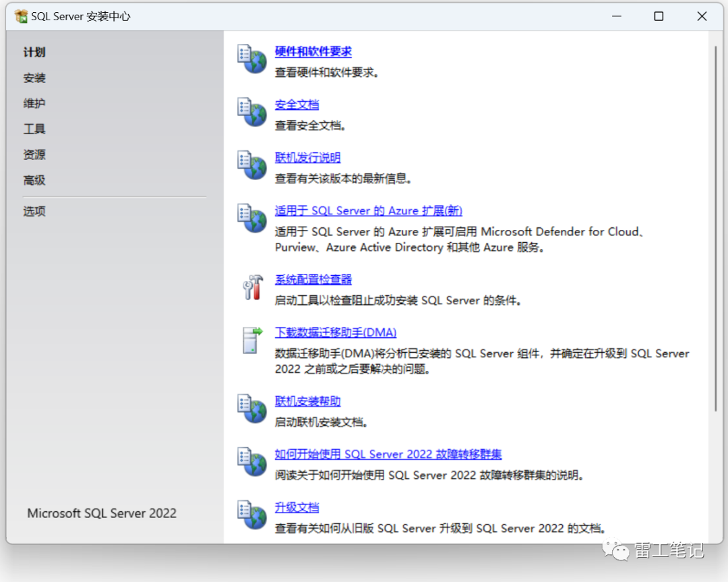Screen dimensions: 728x582
Task: Click the SQL Server setup icon in title bar
Action: pyautogui.click(x=21, y=16)
